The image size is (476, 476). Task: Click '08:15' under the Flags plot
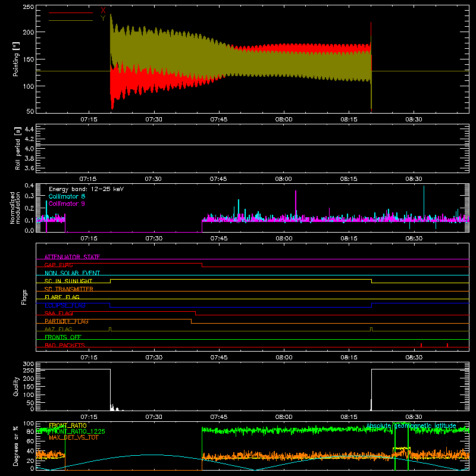click(x=349, y=358)
